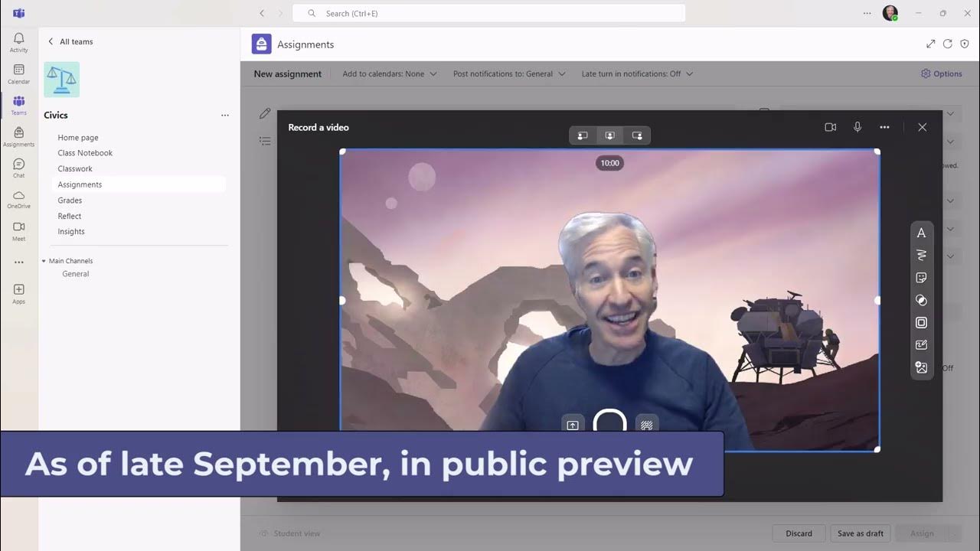
Task: Open Class Notebook in the Civics team
Action: (x=85, y=153)
